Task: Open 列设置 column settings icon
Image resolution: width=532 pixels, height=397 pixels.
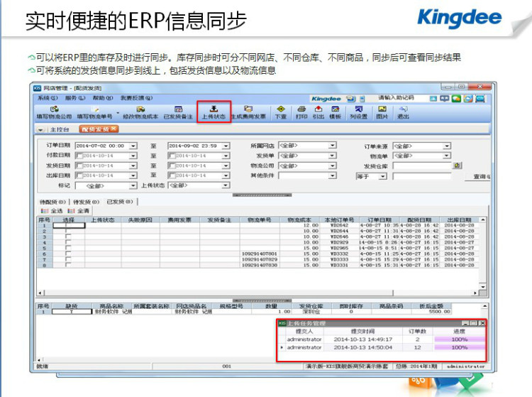Action: point(358,112)
